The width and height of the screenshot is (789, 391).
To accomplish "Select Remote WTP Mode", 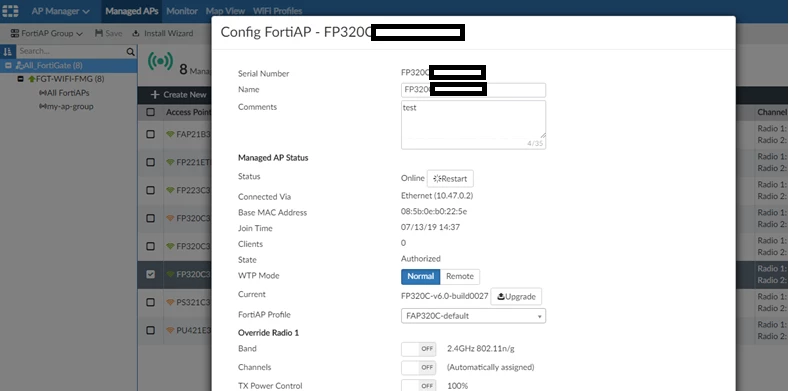I will pos(460,276).
